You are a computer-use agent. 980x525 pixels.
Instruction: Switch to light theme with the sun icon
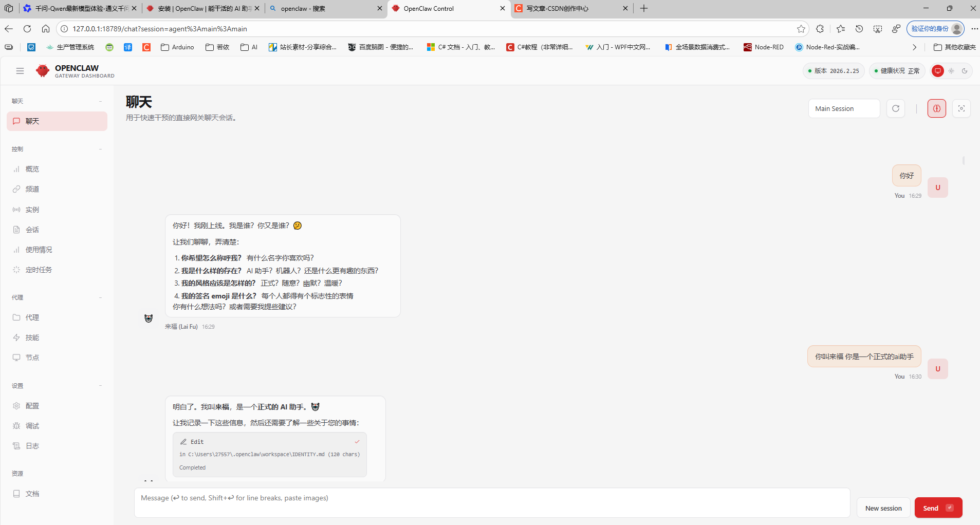(x=951, y=71)
